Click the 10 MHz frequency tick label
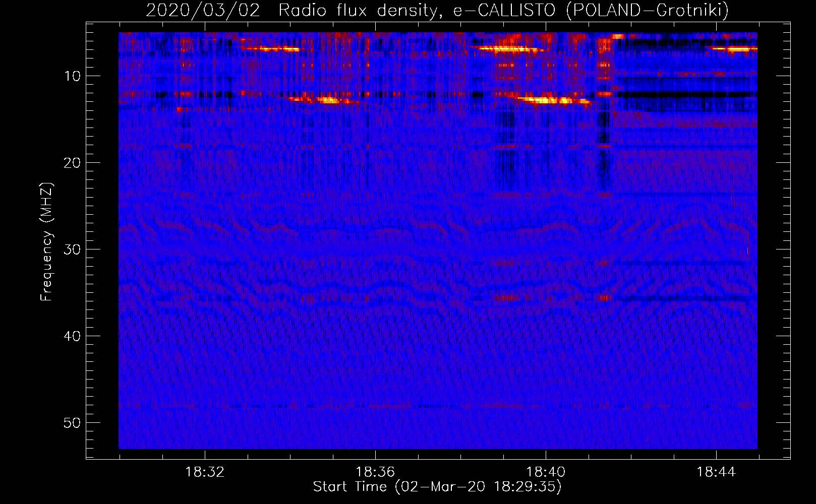The height and width of the screenshot is (504, 816). pyautogui.click(x=73, y=76)
